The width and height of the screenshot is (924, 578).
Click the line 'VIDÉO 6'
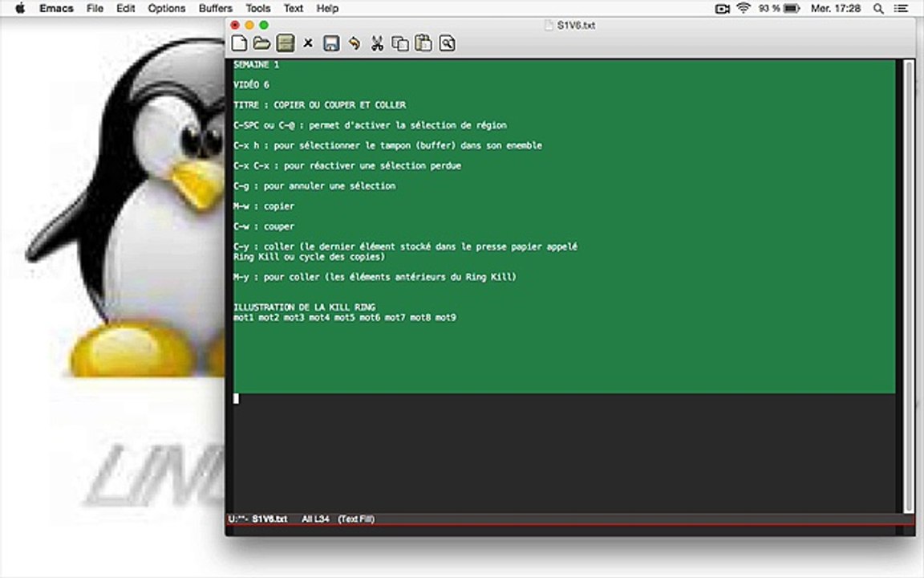click(251, 85)
